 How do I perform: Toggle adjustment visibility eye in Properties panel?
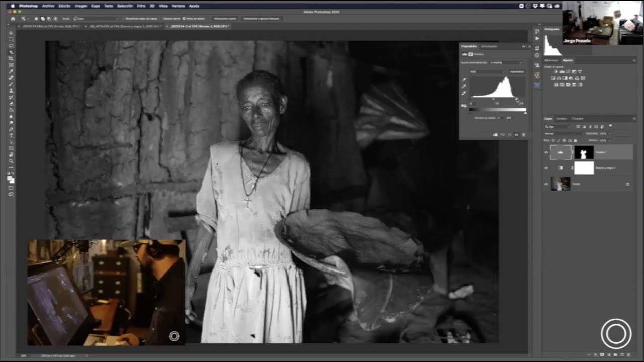click(516, 135)
